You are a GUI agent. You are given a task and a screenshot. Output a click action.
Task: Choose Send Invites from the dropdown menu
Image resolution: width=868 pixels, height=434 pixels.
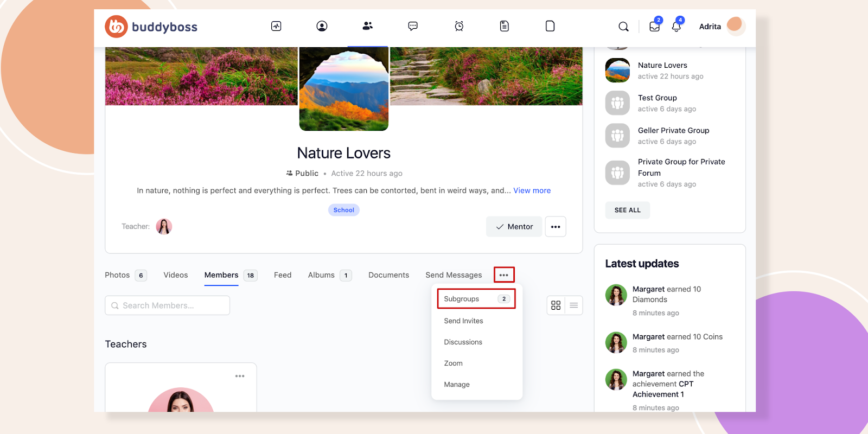pyautogui.click(x=463, y=321)
